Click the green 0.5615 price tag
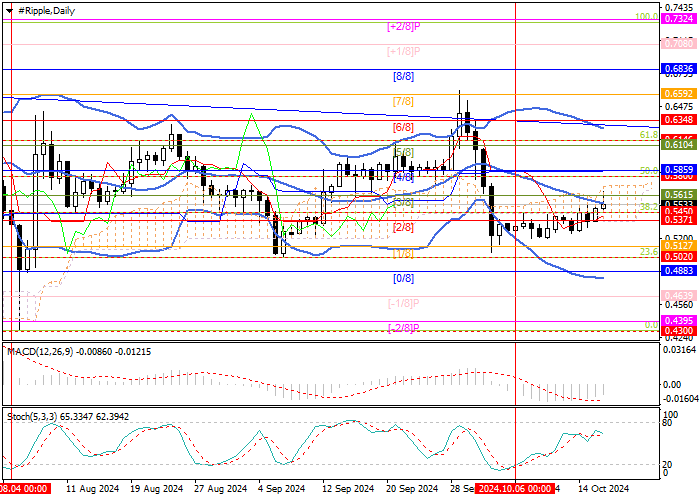This screenshot has height=500, width=700. click(x=679, y=195)
